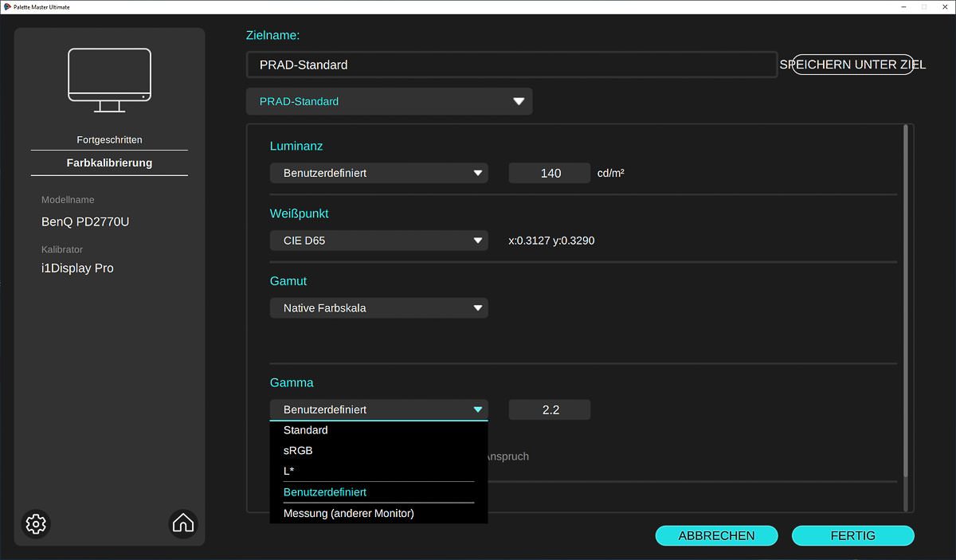Select Standard gamma option
Viewport: 956px width, 560px height.
tap(306, 430)
